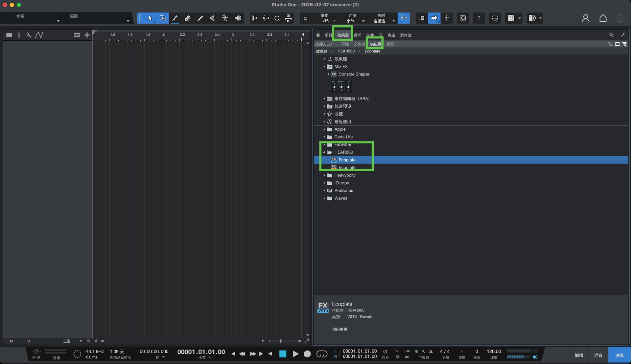Select the Arrow tool
Screen dimensions: 631x364
tap(150, 18)
